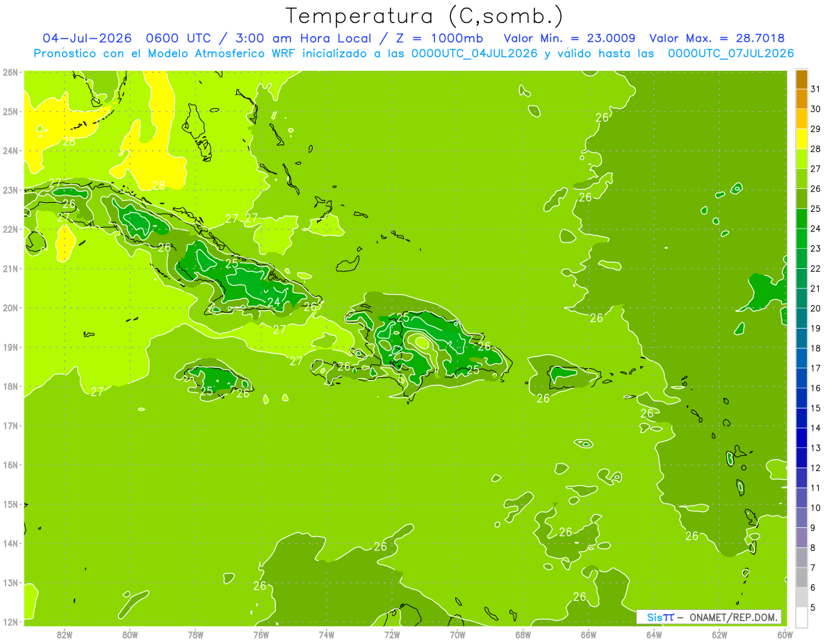The image size is (834, 644).
Task: Click the '17N' latitude axis label
Action: (x=10, y=426)
